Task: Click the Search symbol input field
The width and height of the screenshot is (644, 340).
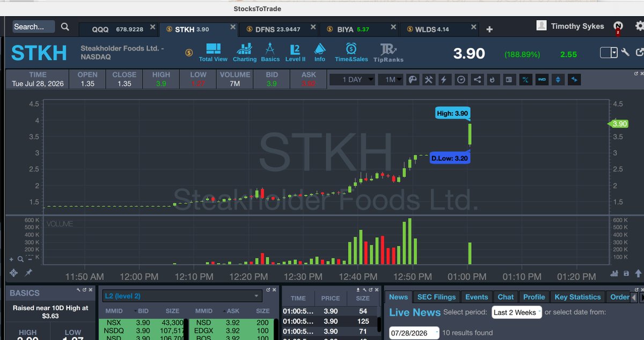Action: (33, 26)
